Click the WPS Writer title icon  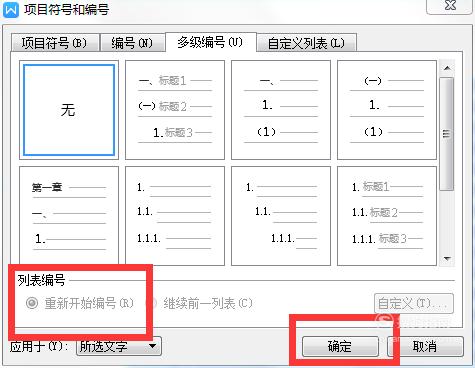pos(11,9)
